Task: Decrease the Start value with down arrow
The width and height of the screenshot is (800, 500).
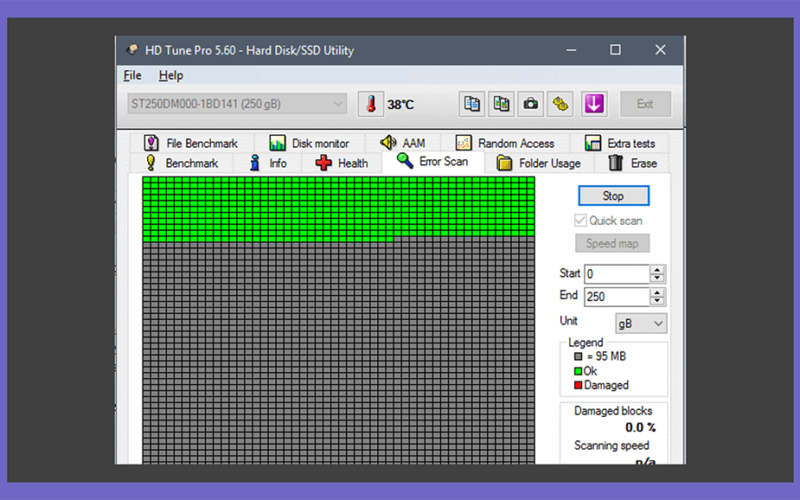Action: (657, 278)
